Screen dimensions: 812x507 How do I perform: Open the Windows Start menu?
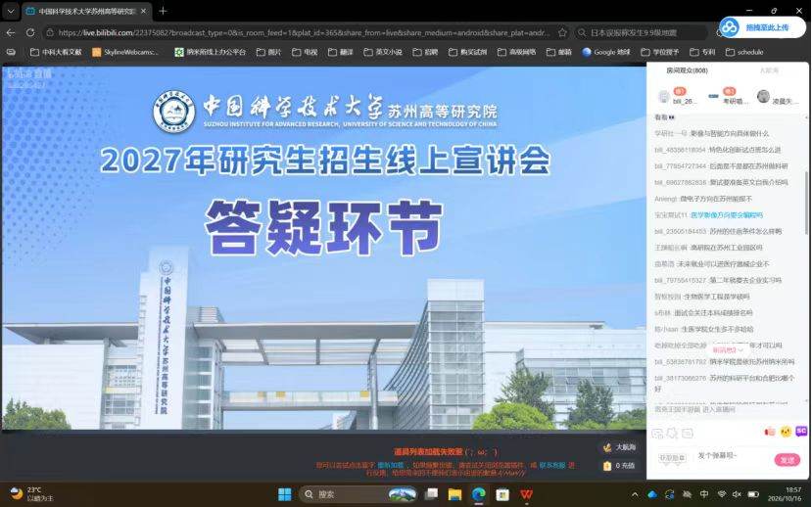(285, 494)
